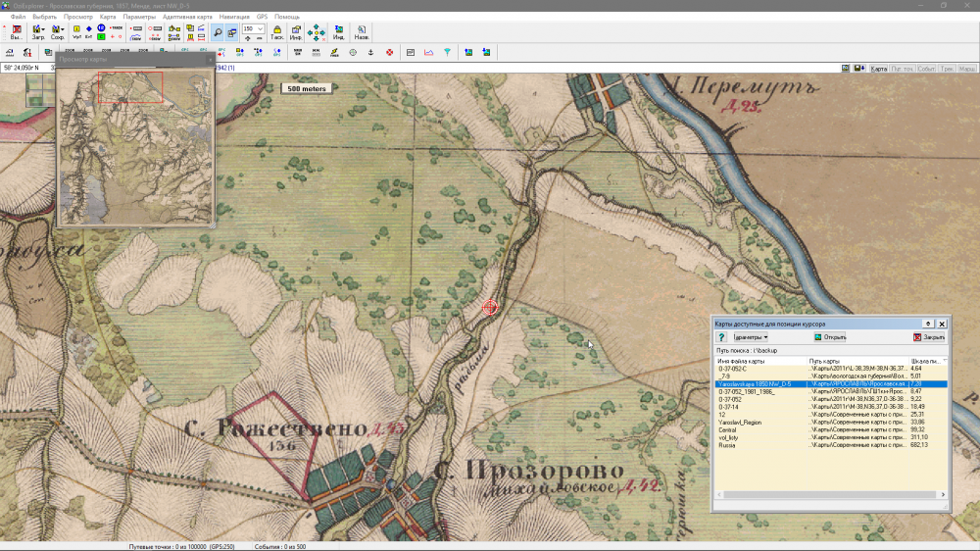The image size is (980, 551).
Task: Click the 'Назв.' name search icon
Action: 362,32
